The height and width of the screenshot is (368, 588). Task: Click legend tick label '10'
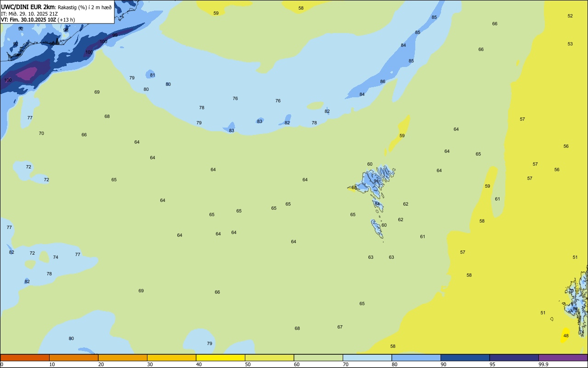tap(52, 364)
